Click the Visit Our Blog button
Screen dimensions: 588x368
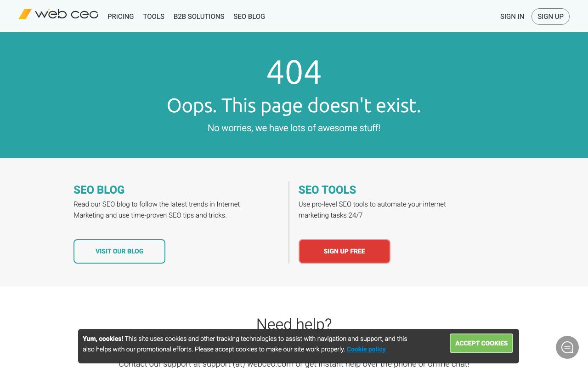coord(119,251)
